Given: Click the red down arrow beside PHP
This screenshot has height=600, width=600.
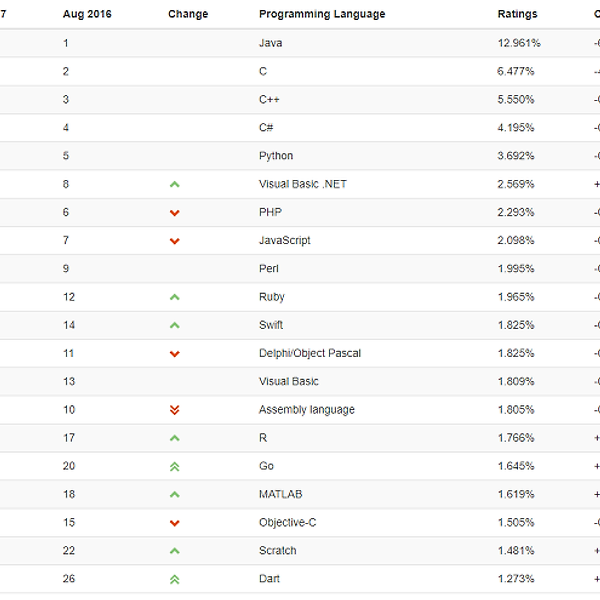Looking at the screenshot, I should [x=174, y=213].
